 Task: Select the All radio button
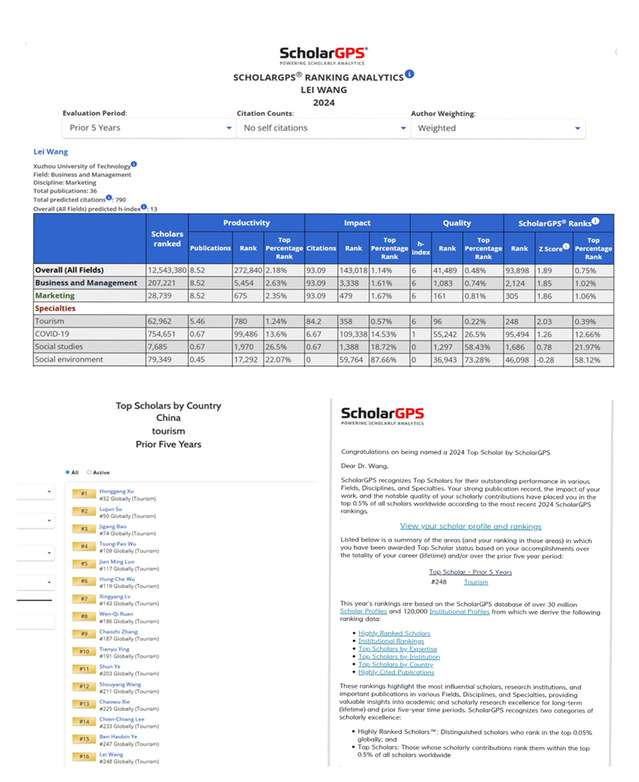[66, 472]
